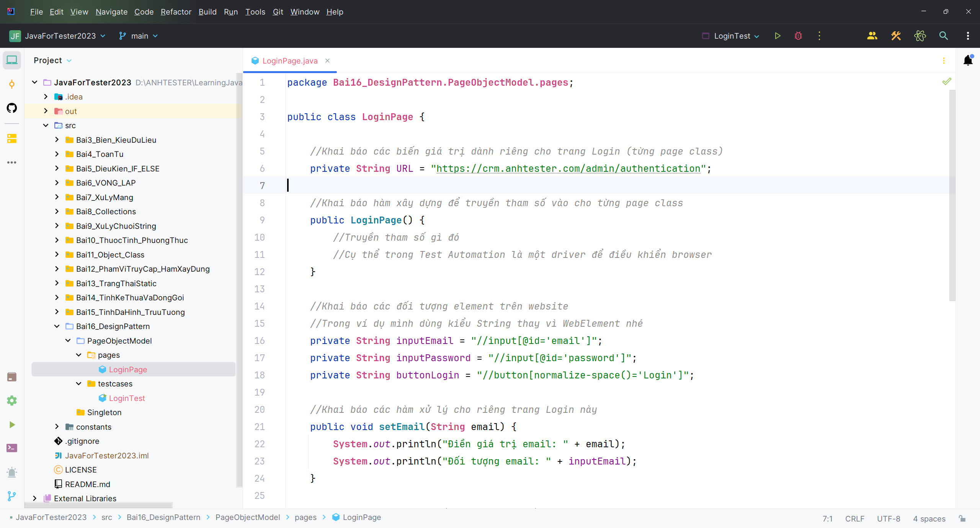The image size is (980, 528).
Task: Click src in the breadcrumb bar
Action: click(x=107, y=517)
